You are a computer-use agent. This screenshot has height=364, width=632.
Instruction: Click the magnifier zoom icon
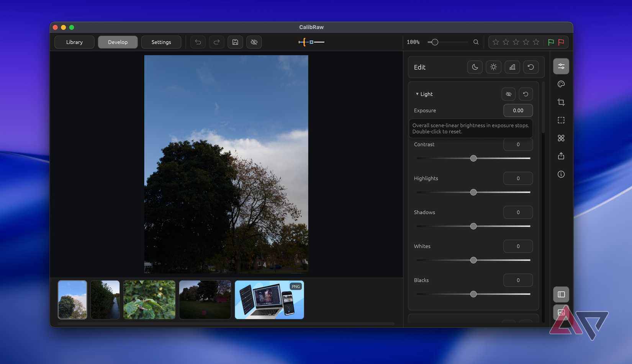tap(476, 42)
